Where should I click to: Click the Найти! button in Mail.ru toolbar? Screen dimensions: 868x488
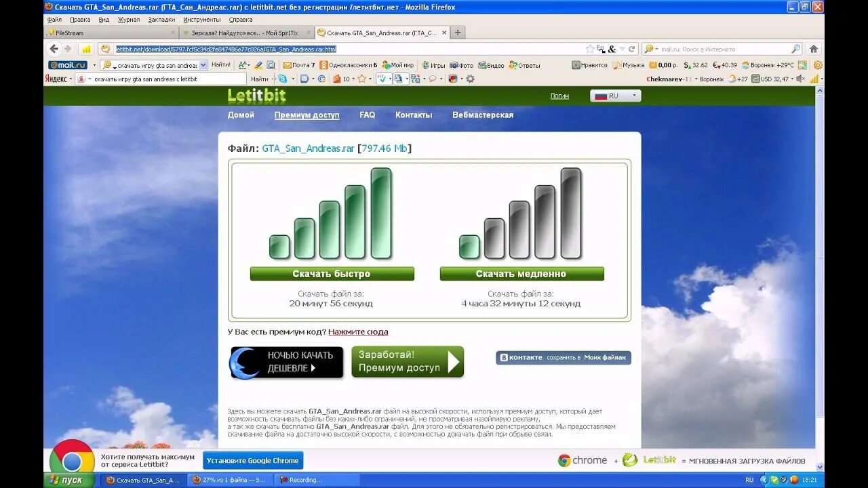coord(221,65)
